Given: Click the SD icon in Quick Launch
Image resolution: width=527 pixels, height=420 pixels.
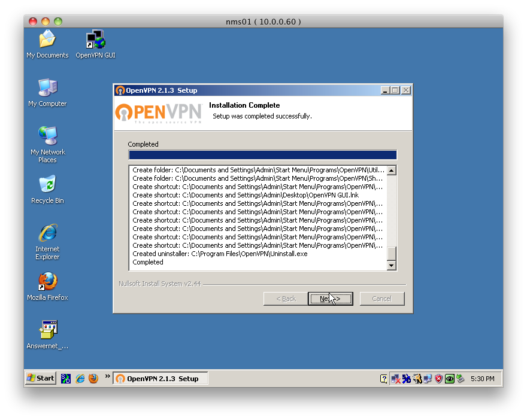Looking at the screenshot, I should 66,379.
